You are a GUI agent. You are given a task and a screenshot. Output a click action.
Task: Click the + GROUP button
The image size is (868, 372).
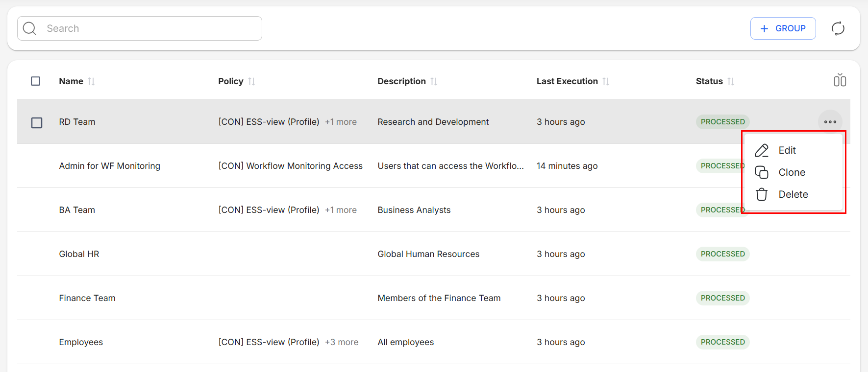point(783,28)
